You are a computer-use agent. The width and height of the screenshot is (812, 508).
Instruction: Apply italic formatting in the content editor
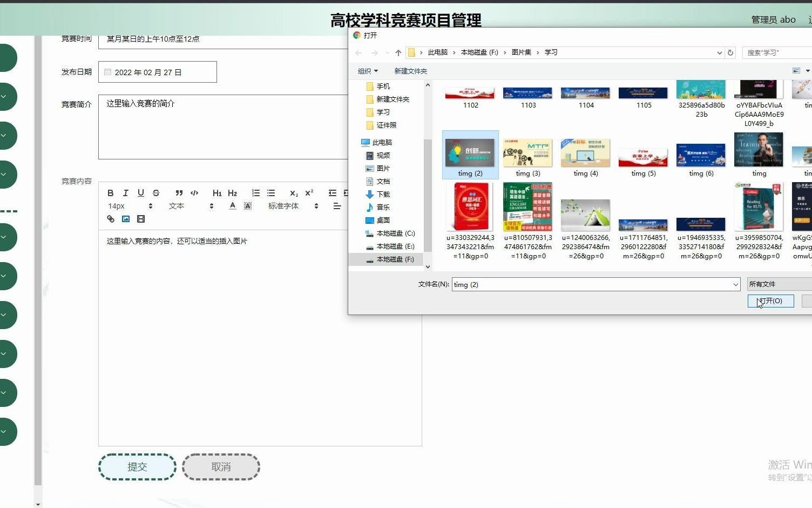tap(125, 193)
